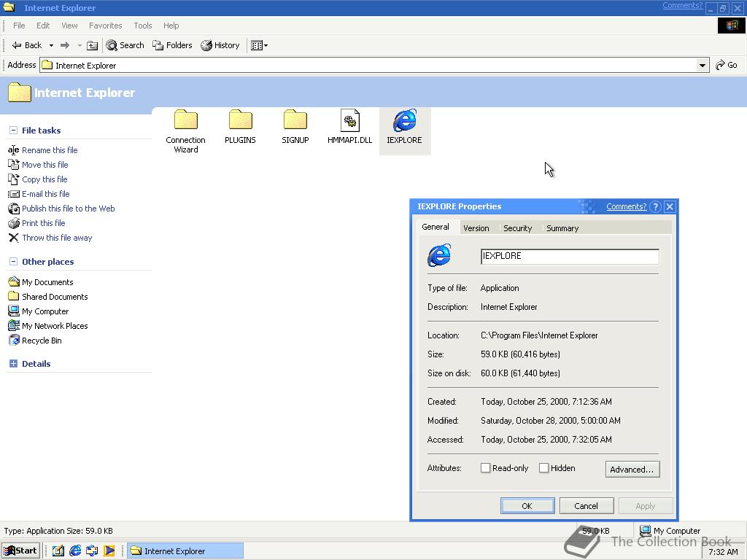Collapse the File tasks section
747x560 pixels.
coord(13,130)
